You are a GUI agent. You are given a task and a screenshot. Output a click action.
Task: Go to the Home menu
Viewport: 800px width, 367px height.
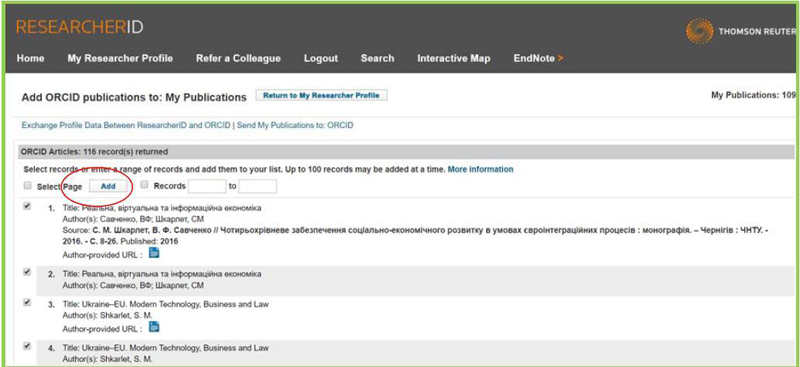(31, 58)
